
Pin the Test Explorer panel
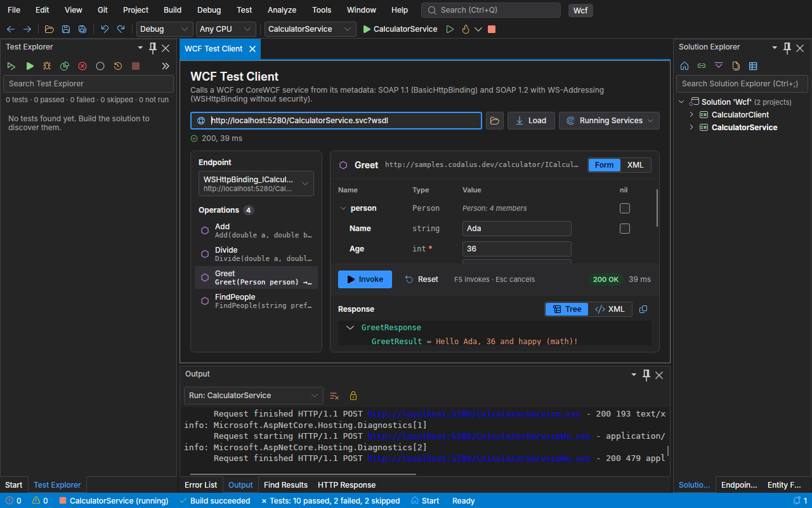coord(153,48)
